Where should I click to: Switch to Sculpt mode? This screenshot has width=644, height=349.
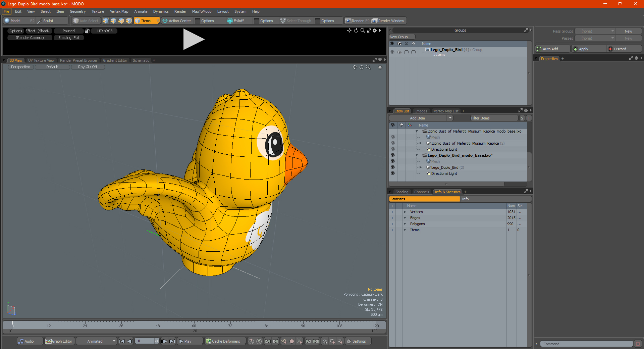(53, 21)
